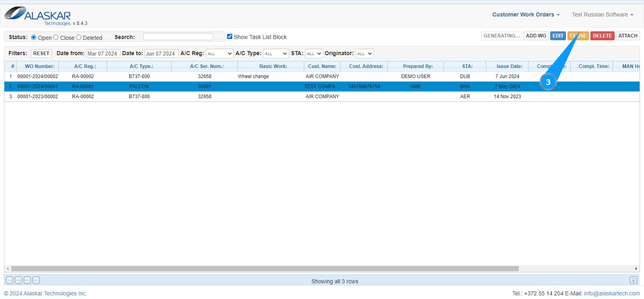
Task: Click the lightbulb hint icon in footer bar
Action: (x=633, y=280)
